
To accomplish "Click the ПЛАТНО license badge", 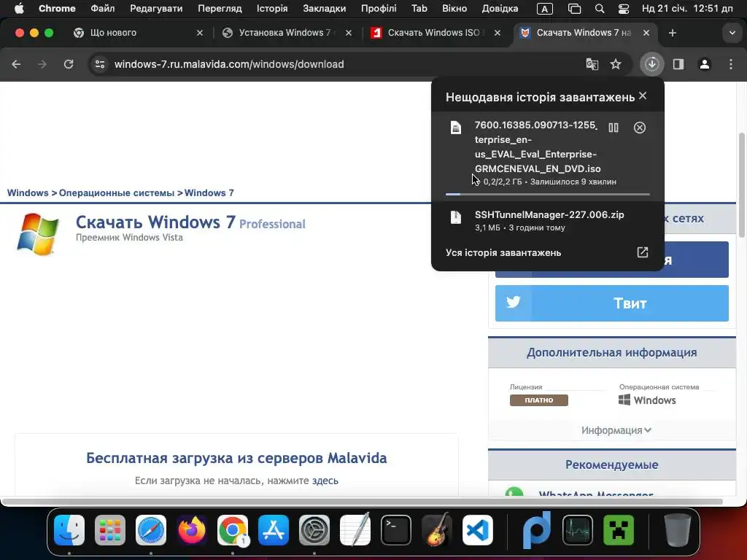I will [539, 400].
